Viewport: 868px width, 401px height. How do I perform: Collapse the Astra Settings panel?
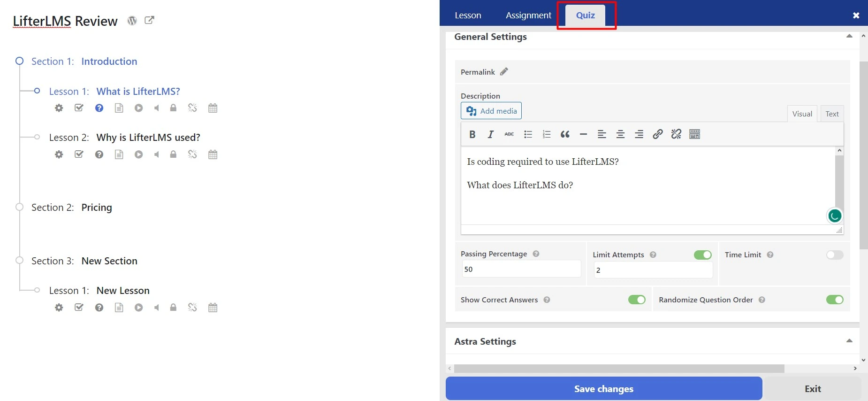[x=849, y=341]
